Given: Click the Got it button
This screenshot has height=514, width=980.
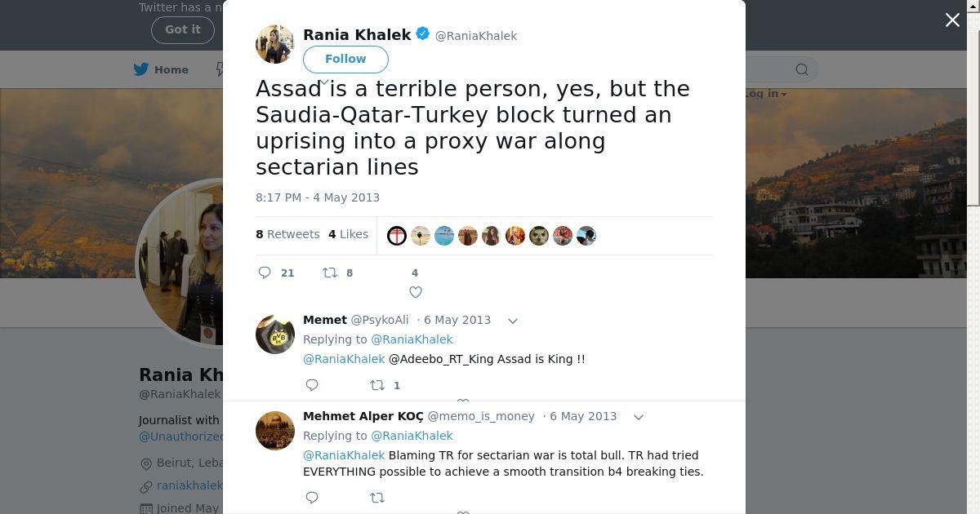Looking at the screenshot, I should (x=182, y=29).
